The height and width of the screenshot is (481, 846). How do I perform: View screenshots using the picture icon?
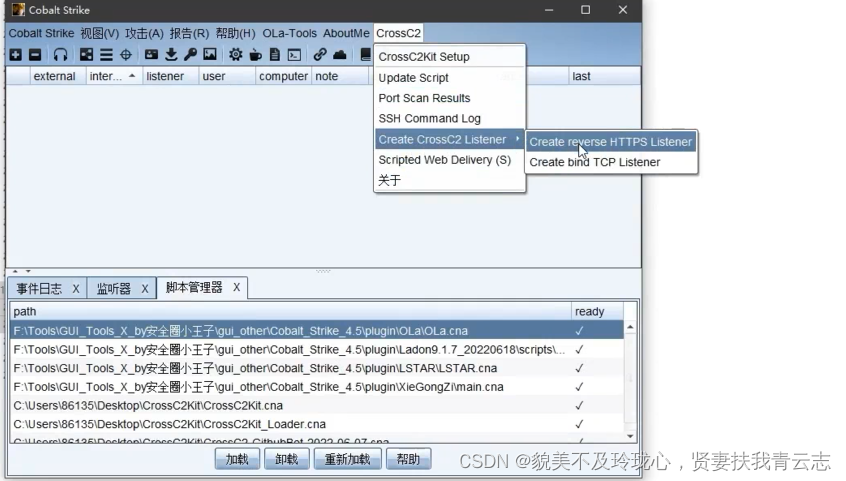(210, 55)
